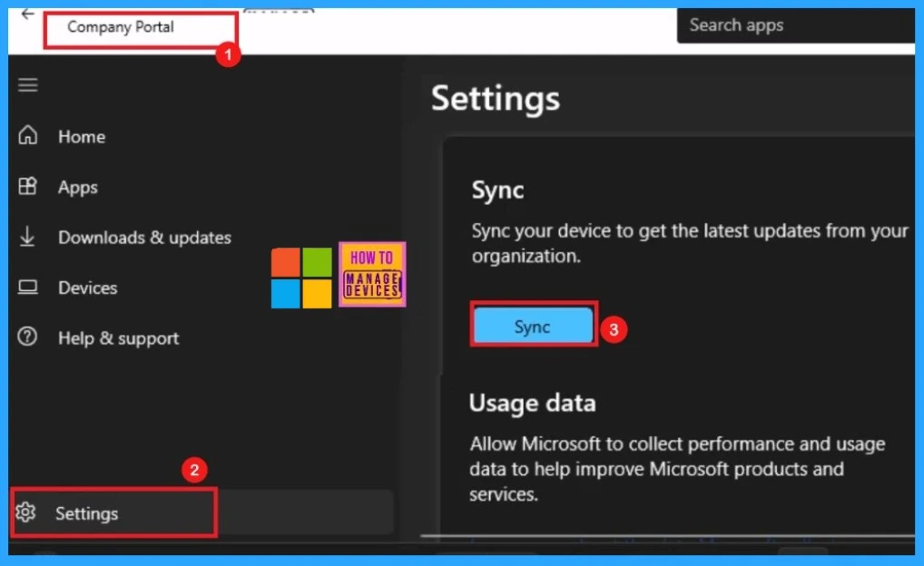The image size is (924, 566).
Task: Click the Help & support question icon
Action: 27,337
